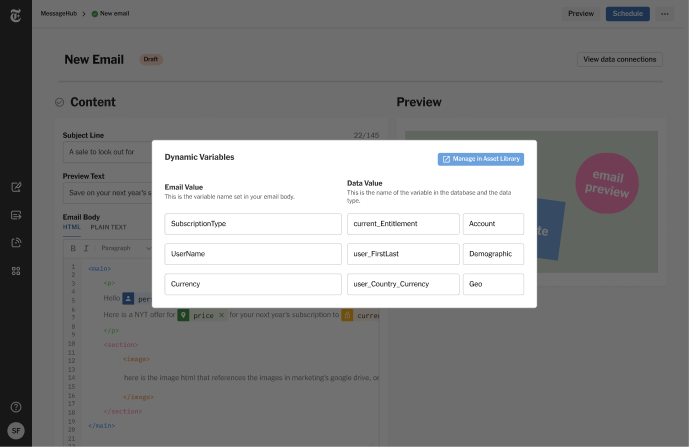The height and width of the screenshot is (447, 689).
Task: Click the SubscriptionType email value field
Action: tap(253, 224)
